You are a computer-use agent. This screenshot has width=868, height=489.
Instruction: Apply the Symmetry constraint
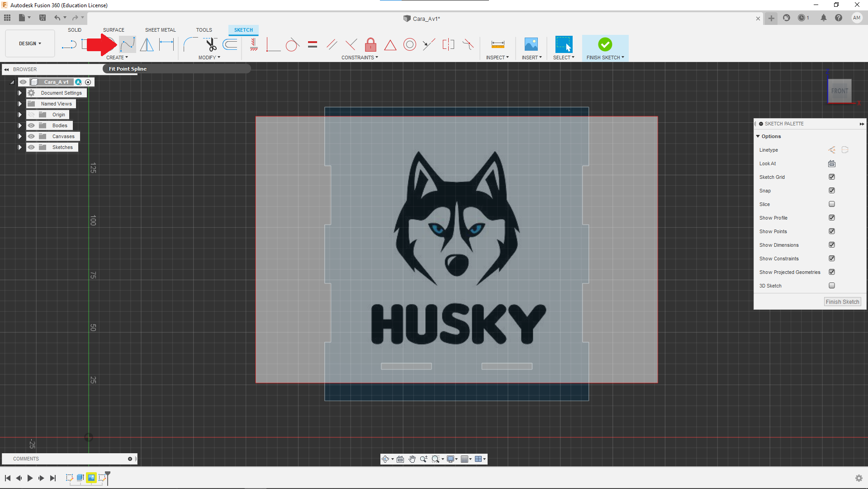[x=448, y=44]
